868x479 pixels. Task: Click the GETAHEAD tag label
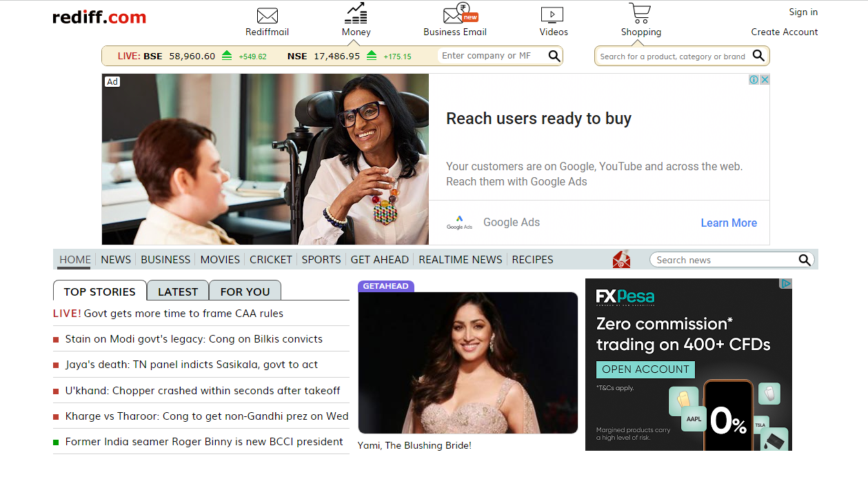coord(385,286)
